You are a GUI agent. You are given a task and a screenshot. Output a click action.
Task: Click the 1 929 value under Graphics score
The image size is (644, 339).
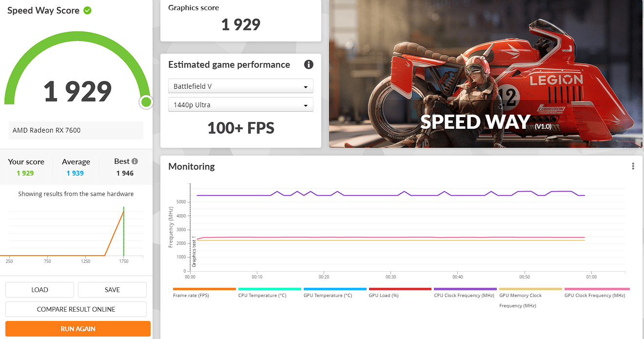[x=241, y=24]
